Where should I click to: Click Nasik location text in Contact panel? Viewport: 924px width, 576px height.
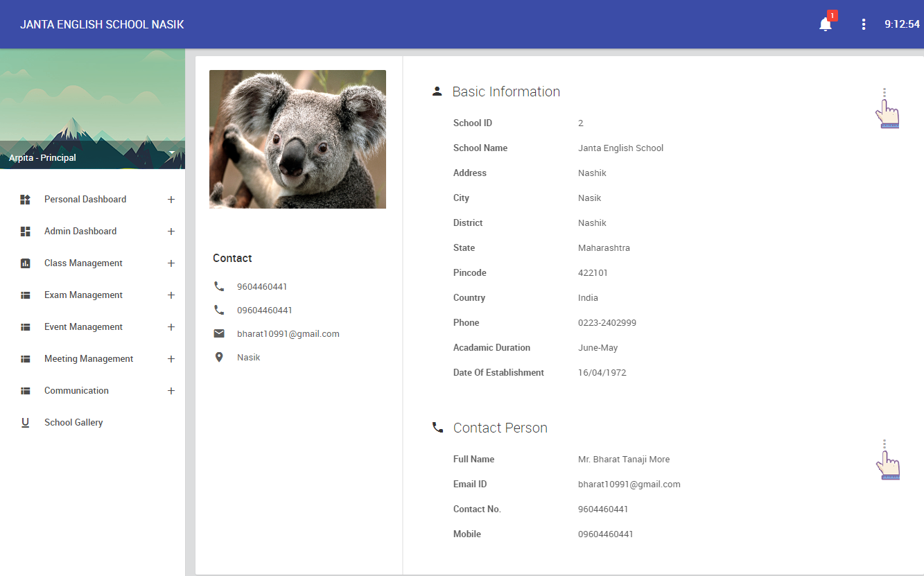point(249,357)
